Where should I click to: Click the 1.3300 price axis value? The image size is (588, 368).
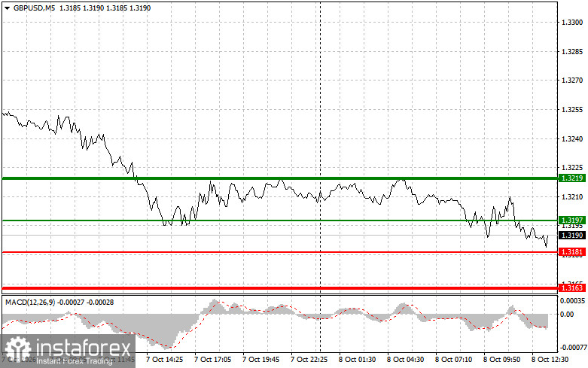(572, 23)
